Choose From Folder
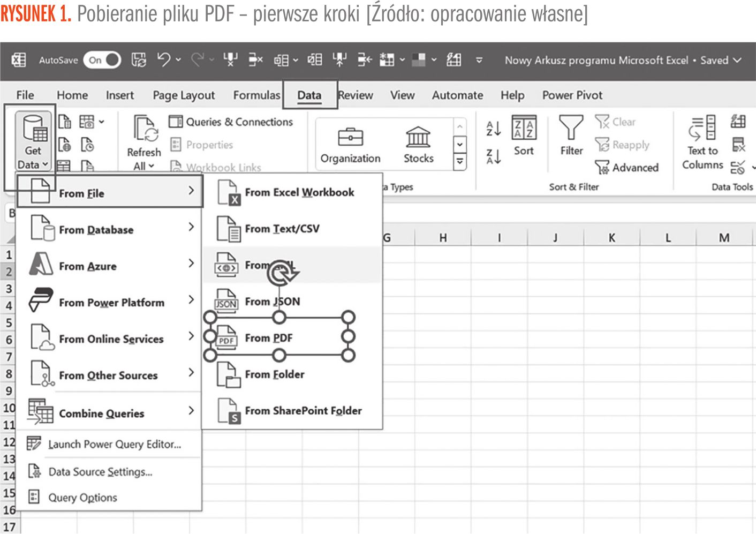756x534 pixels. click(x=292, y=374)
